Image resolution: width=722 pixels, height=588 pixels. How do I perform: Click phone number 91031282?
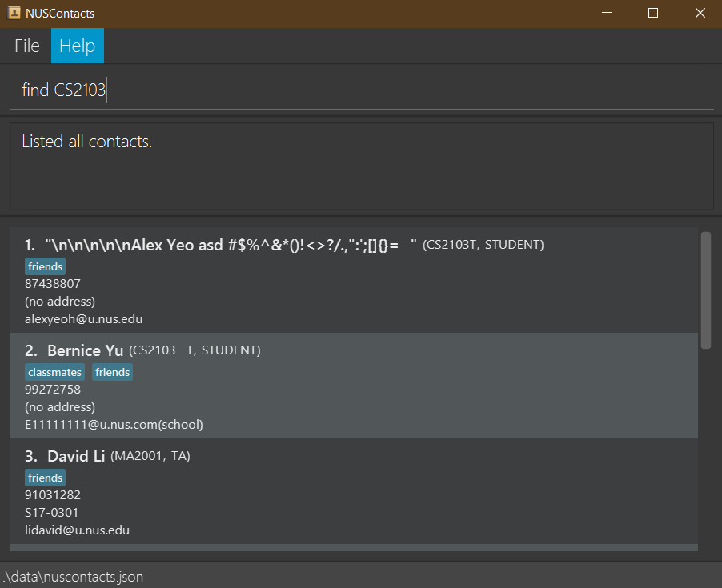point(53,495)
